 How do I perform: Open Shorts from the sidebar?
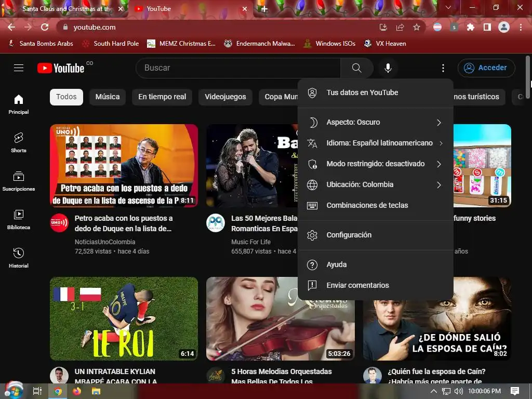(19, 142)
